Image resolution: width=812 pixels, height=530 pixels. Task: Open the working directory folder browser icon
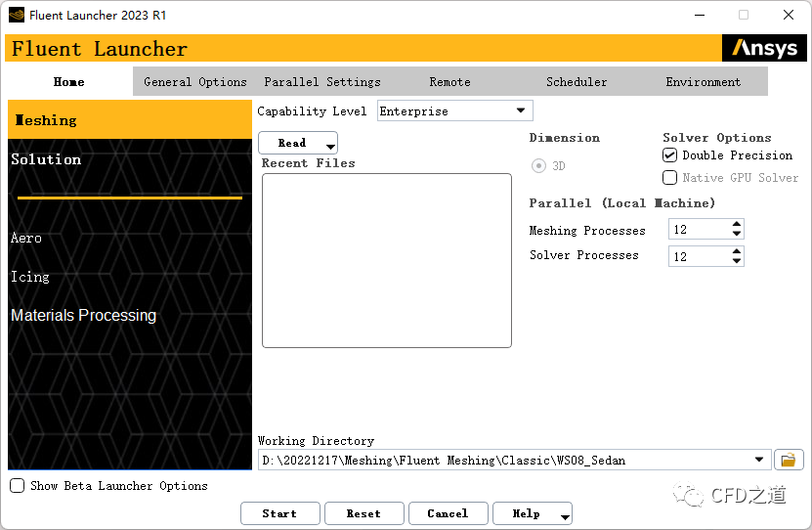[789, 460]
